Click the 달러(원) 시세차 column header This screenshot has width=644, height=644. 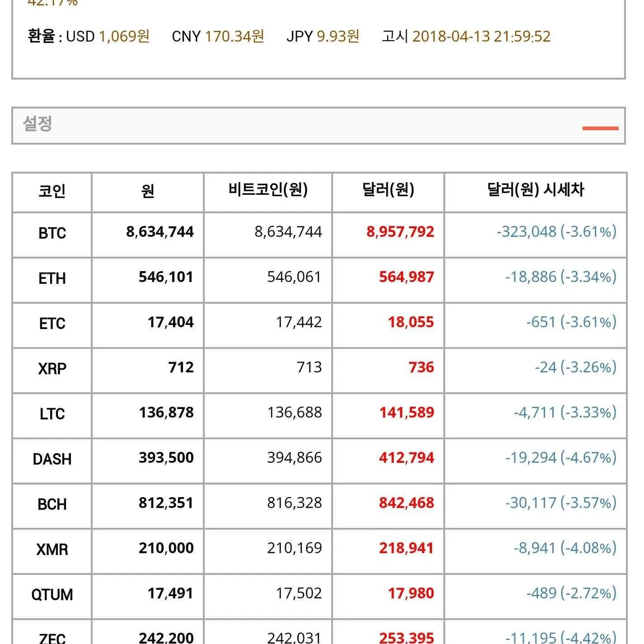(535, 190)
